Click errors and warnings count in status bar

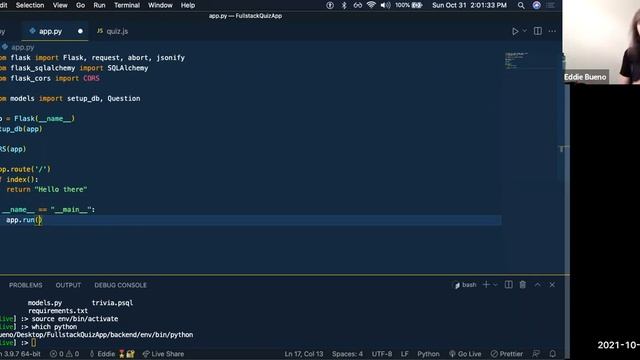coord(64,354)
